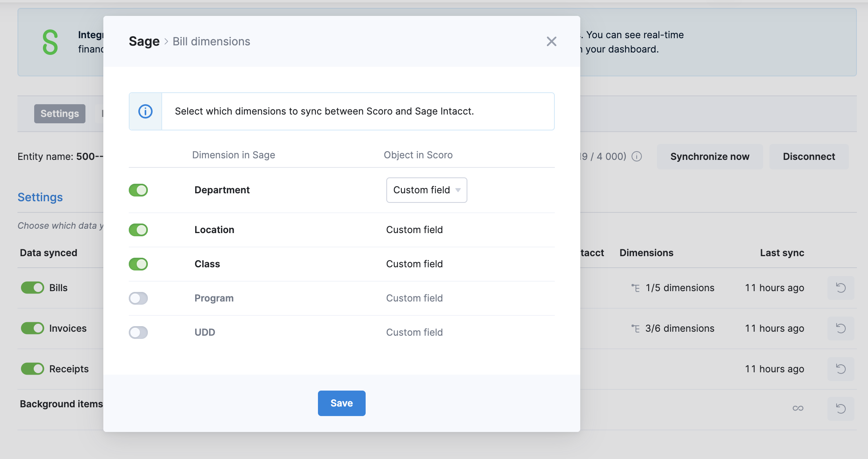The image size is (868, 459).
Task: Turn off the Class dimension toggle
Action: 138,264
